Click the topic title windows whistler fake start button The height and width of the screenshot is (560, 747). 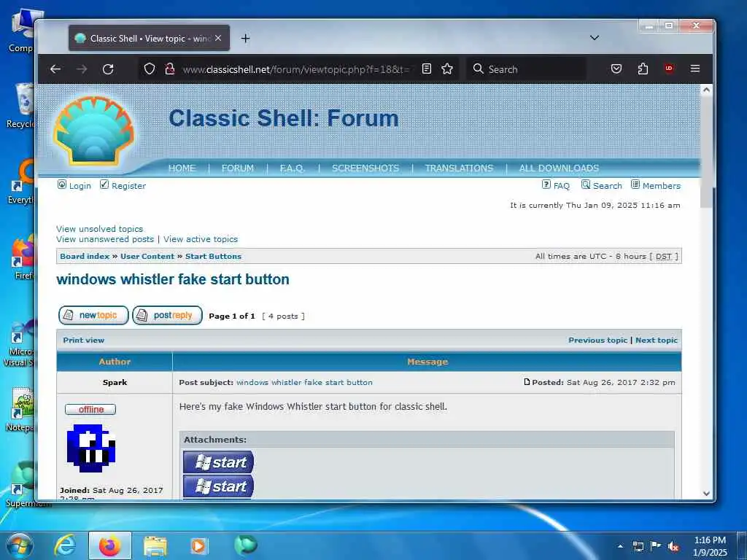tap(173, 279)
